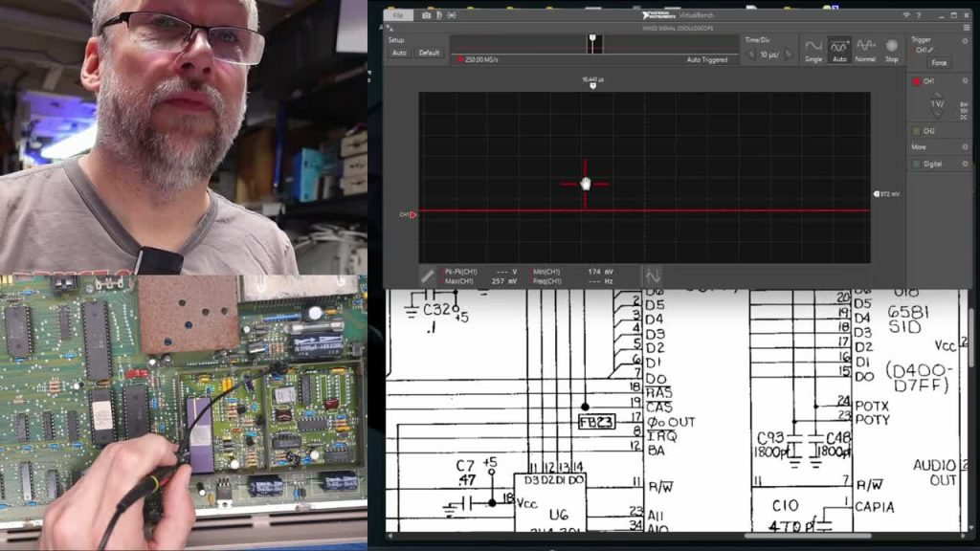This screenshot has width=980, height=551.
Task: Click the Freq(CH1) measurement label
Action: coord(546,281)
